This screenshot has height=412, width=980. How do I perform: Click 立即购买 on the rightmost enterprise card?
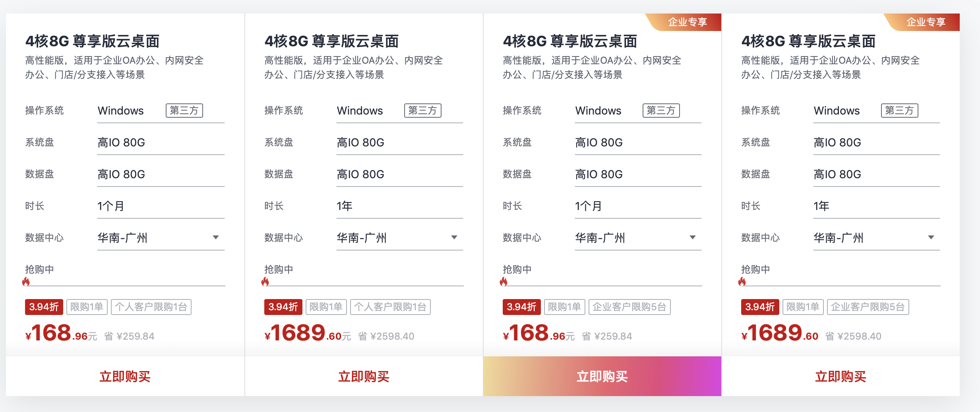[841, 377]
